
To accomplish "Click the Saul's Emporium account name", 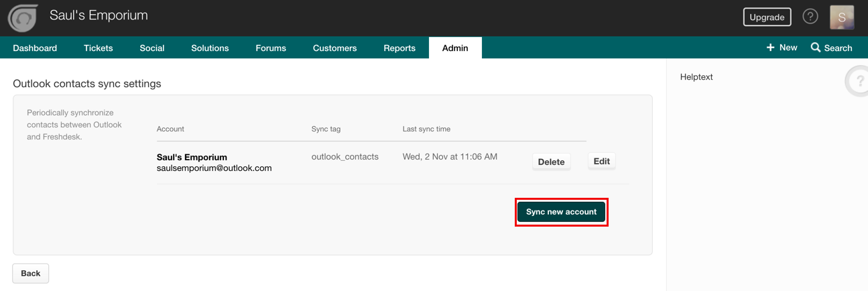I will (192, 157).
